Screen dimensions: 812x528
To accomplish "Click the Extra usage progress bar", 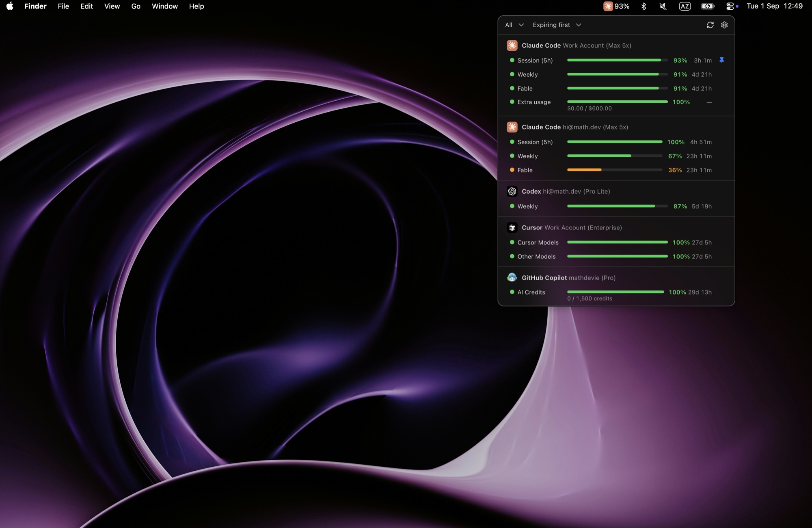I will (617, 102).
